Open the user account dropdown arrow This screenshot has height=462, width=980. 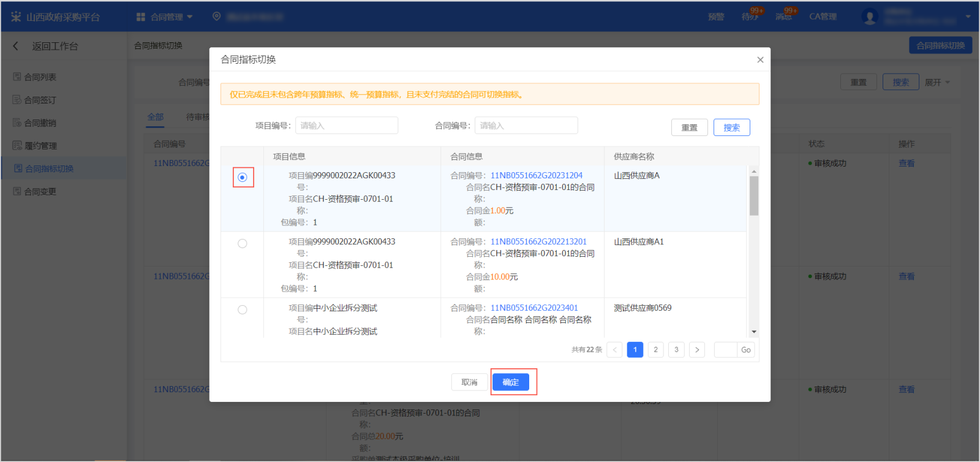[x=968, y=17]
